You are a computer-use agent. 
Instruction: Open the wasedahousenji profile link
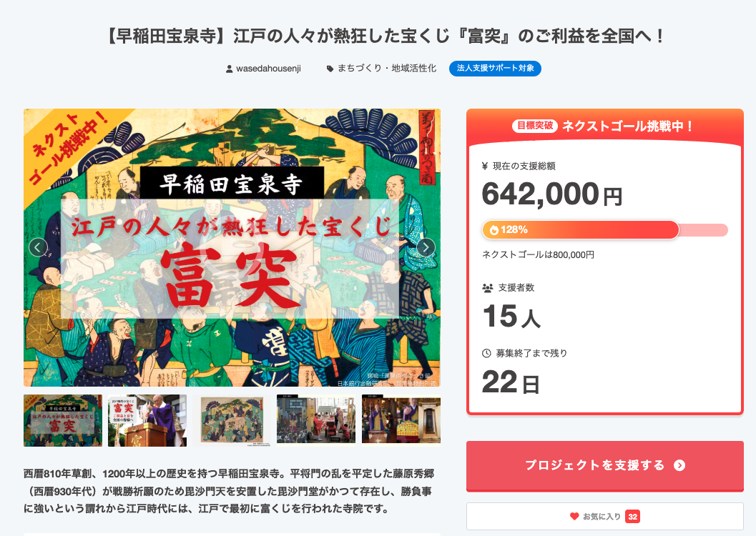(270, 69)
